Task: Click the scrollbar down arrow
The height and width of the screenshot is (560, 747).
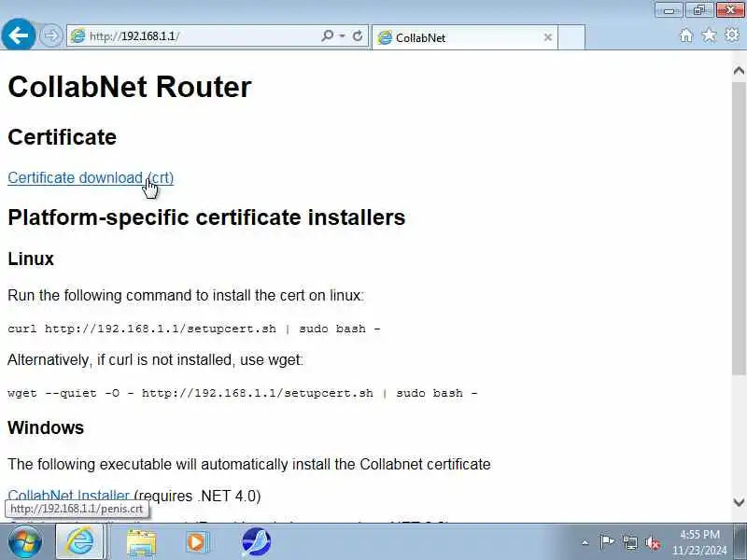Action: coord(739,502)
